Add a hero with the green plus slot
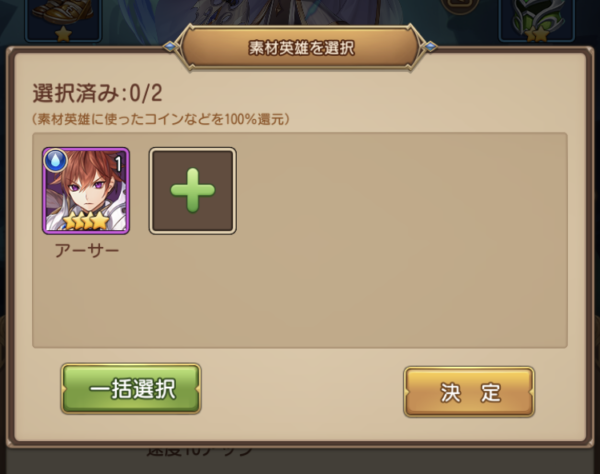The image size is (600, 474). [x=192, y=191]
